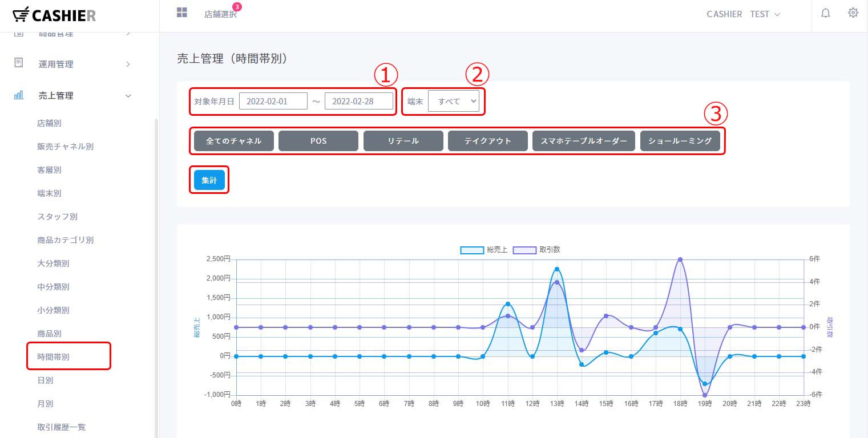
Task: Click the 取引数 peak point at 18時
Action: tap(680, 259)
